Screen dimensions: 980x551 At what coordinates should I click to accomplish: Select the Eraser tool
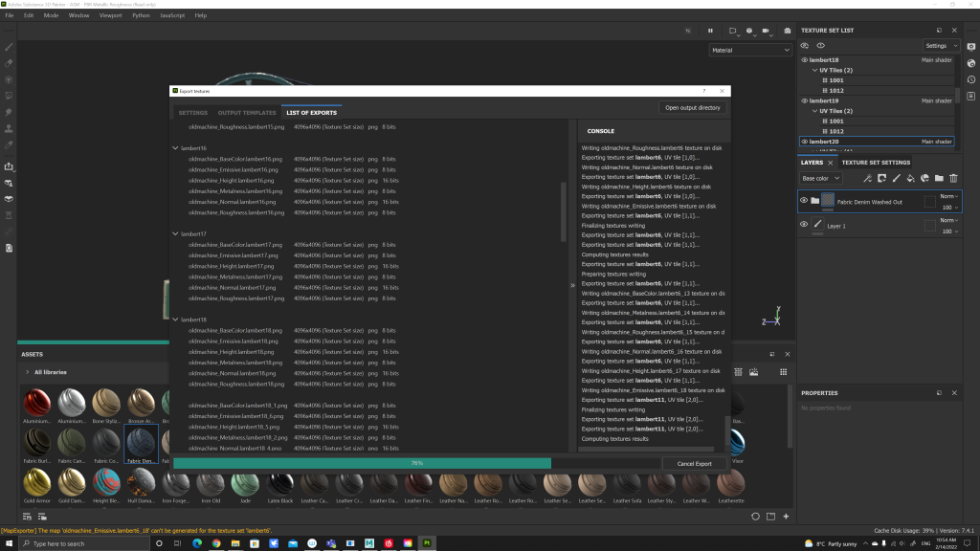(x=9, y=63)
